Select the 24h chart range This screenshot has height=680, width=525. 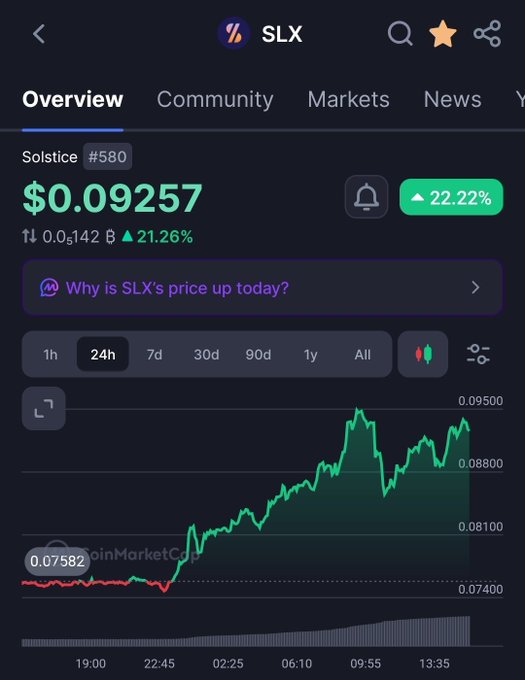pos(103,355)
